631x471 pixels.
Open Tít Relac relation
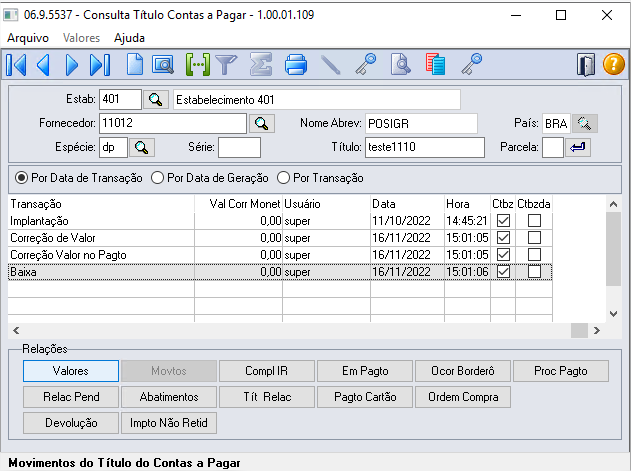(x=267, y=397)
